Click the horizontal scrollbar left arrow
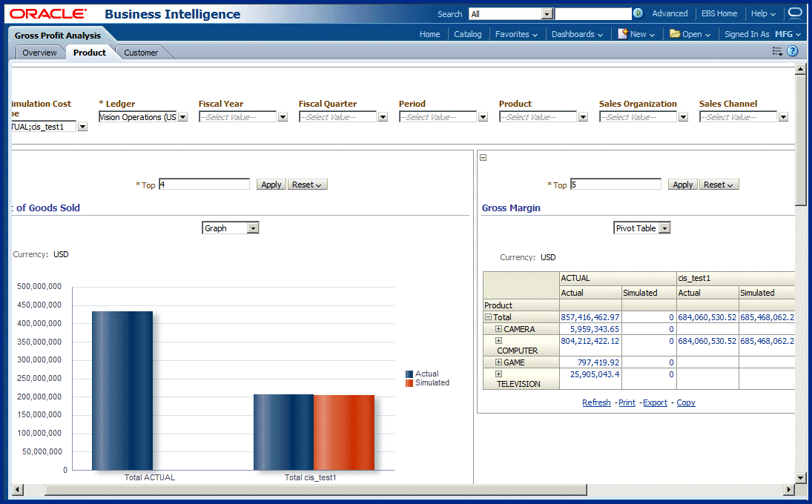 pos(18,489)
